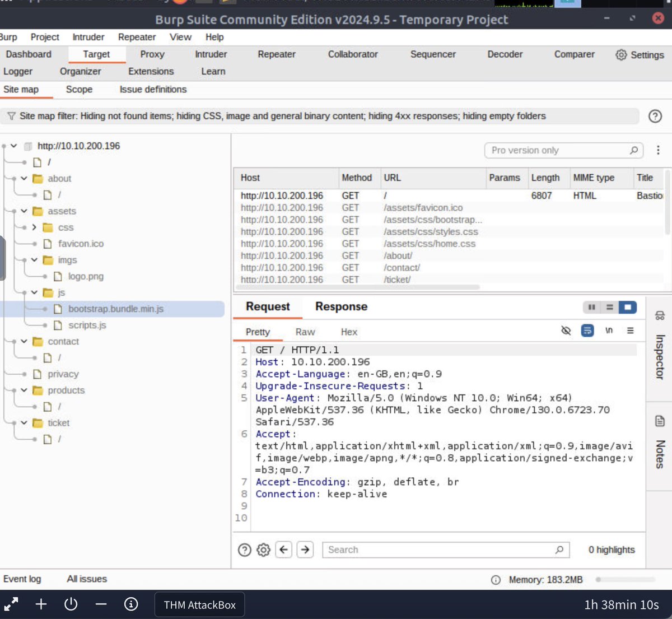Click the bottom Search input field
The image size is (672, 619).
(x=446, y=550)
